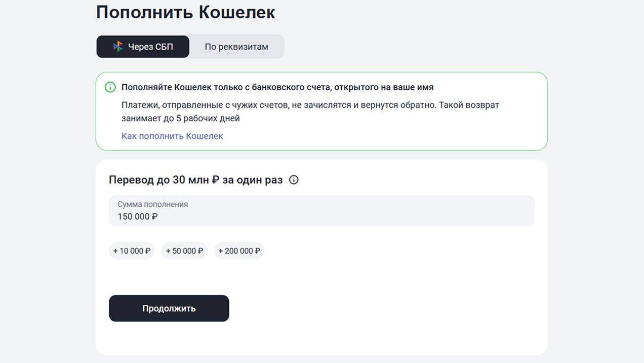Open the Как пополнить Кошелек link
Image resolution: width=644 pixels, height=363 pixels.
click(172, 136)
